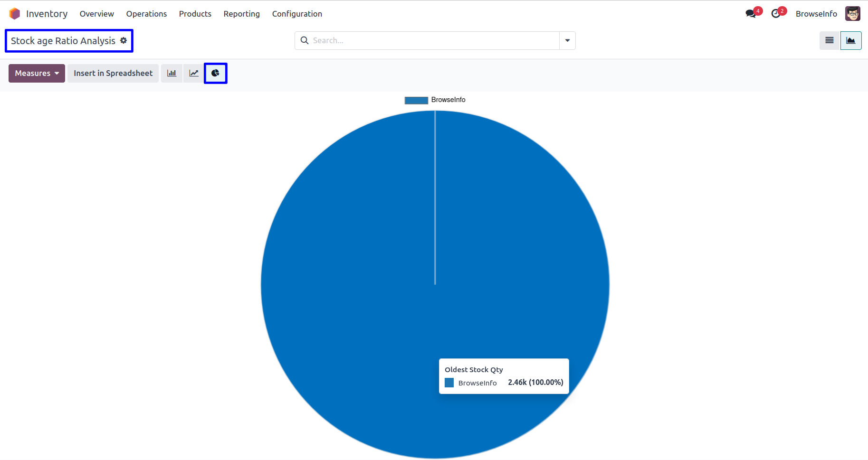This screenshot has height=460, width=868.
Task: Switch to bar chart mode
Action: pos(172,73)
